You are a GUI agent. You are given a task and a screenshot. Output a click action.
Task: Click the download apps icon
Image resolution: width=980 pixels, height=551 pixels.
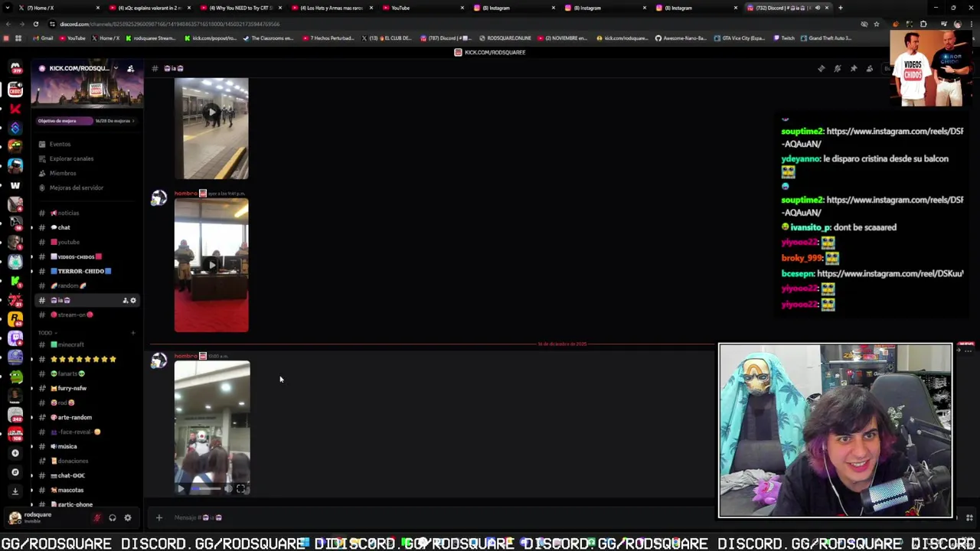[15, 491]
